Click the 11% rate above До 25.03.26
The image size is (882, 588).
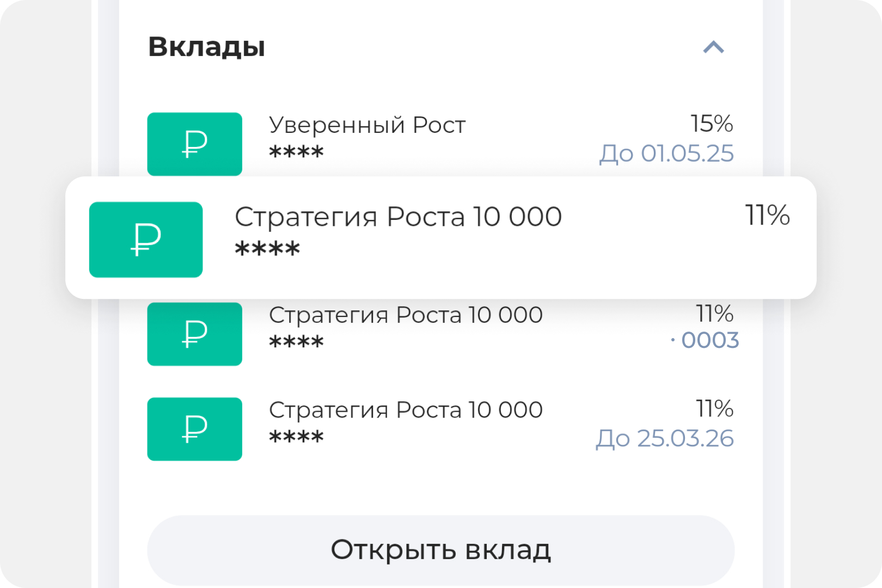[714, 409]
